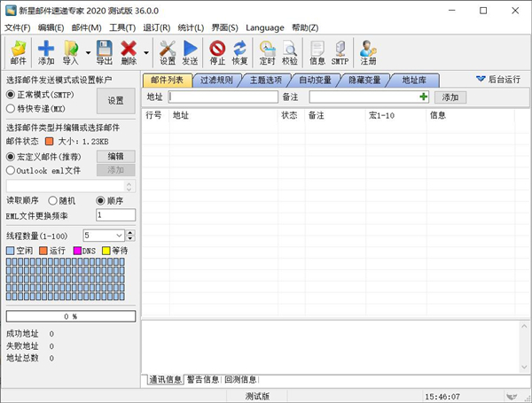Select 随机 (Random) read order option

(53, 200)
